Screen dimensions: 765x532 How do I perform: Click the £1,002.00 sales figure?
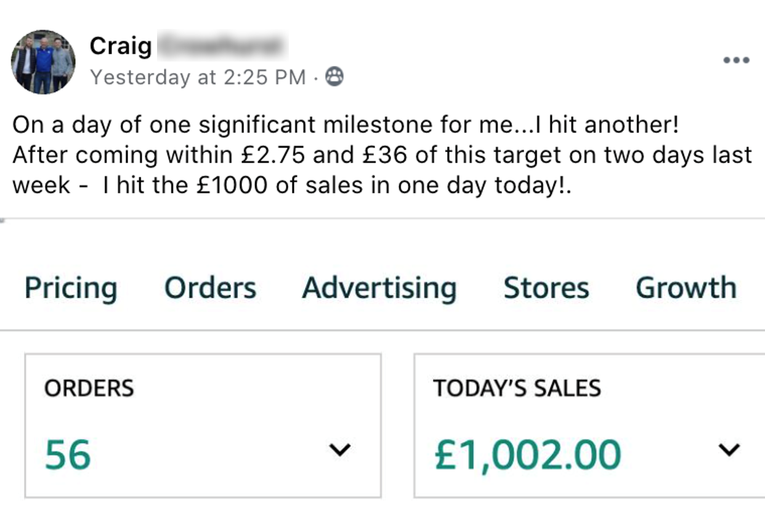[x=527, y=455]
